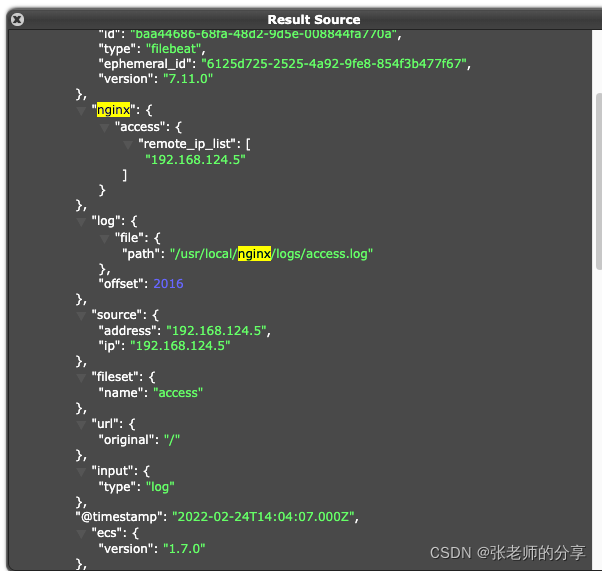Click the "path" key
The image size is (602, 571).
coord(141,254)
